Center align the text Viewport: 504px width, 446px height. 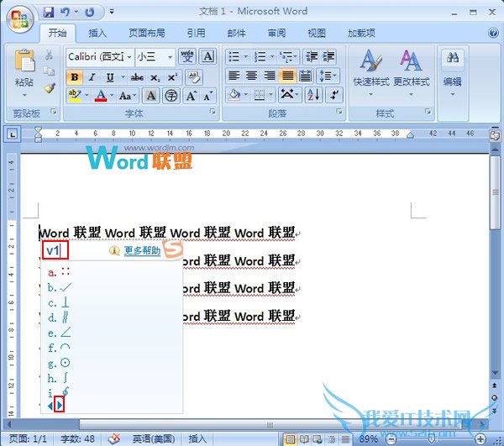point(251,76)
